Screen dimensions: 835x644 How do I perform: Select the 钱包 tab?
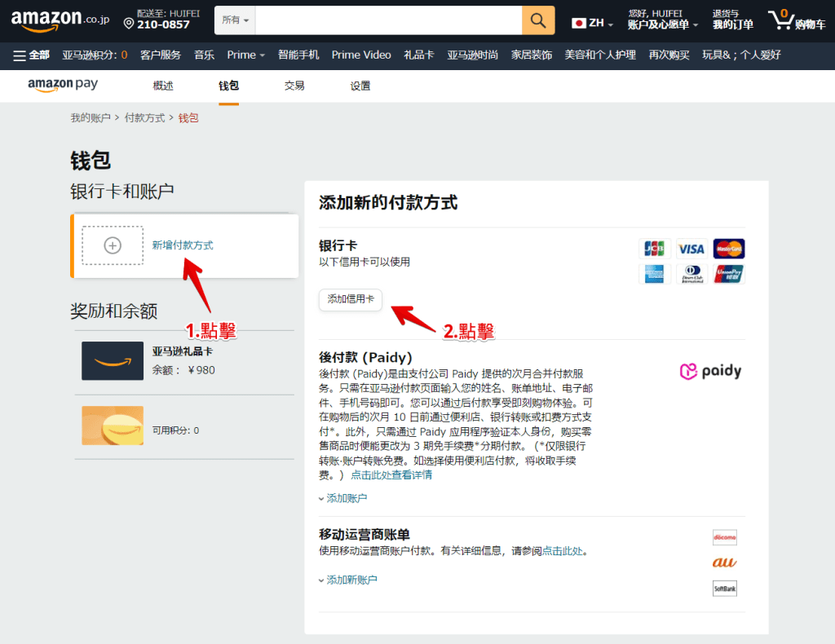click(x=228, y=86)
